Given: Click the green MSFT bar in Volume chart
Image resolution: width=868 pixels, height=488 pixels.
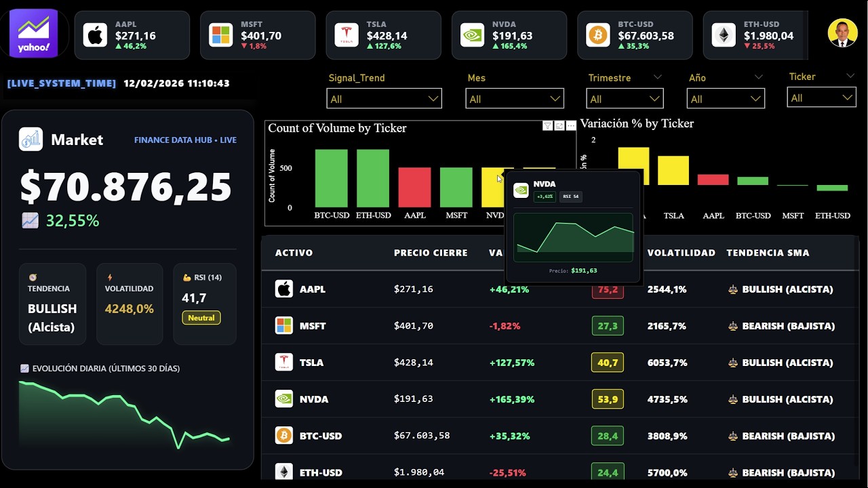Looking at the screenshot, I should pos(456,187).
